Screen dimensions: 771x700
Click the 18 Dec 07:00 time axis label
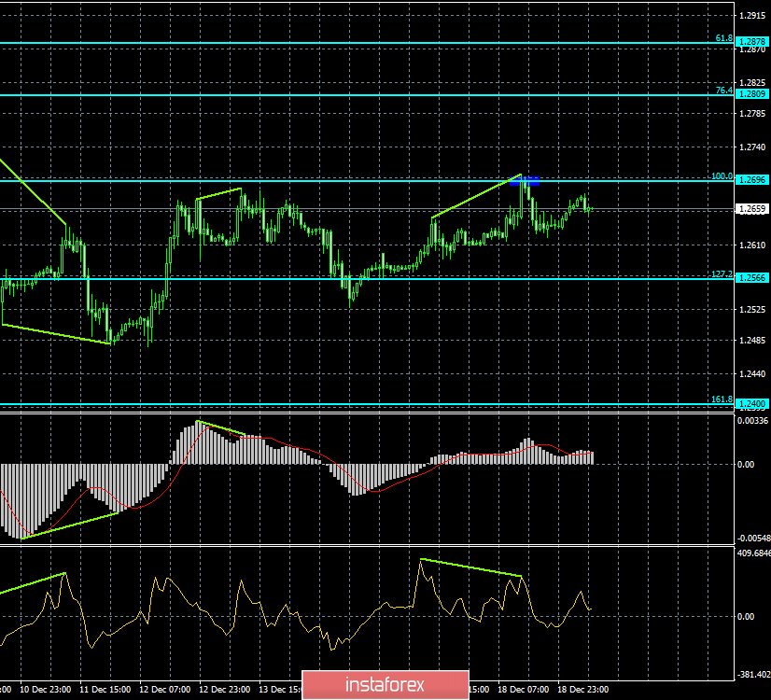click(523, 689)
